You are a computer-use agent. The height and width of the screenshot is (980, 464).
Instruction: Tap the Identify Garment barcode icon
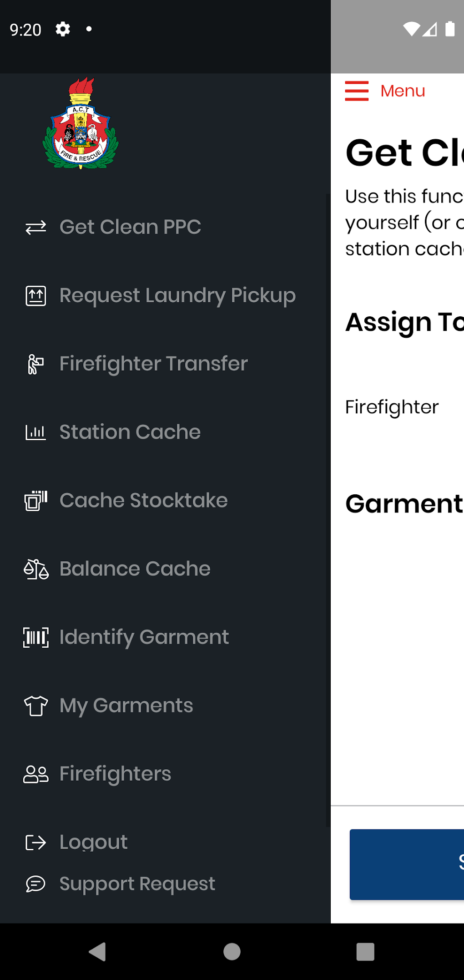coord(35,637)
